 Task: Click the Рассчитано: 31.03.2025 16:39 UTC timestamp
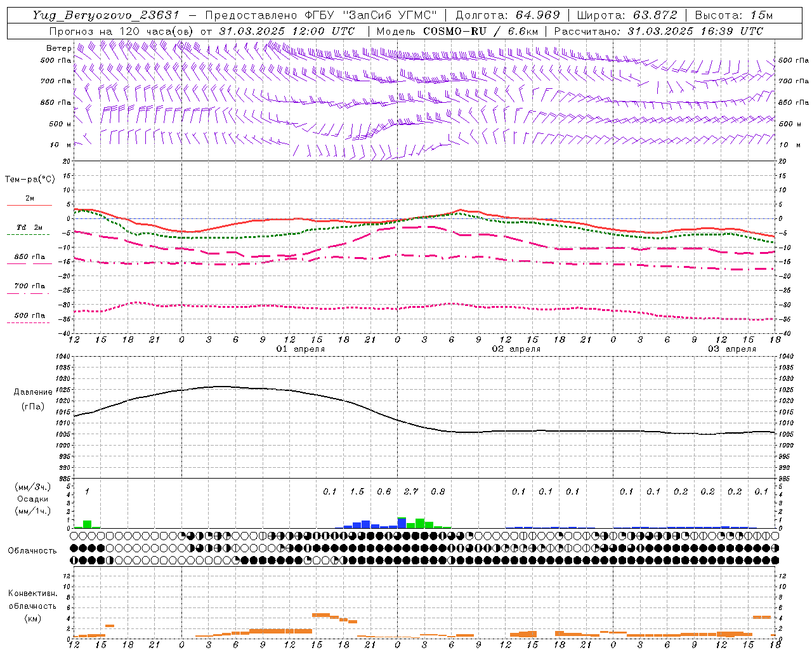tap(658, 31)
